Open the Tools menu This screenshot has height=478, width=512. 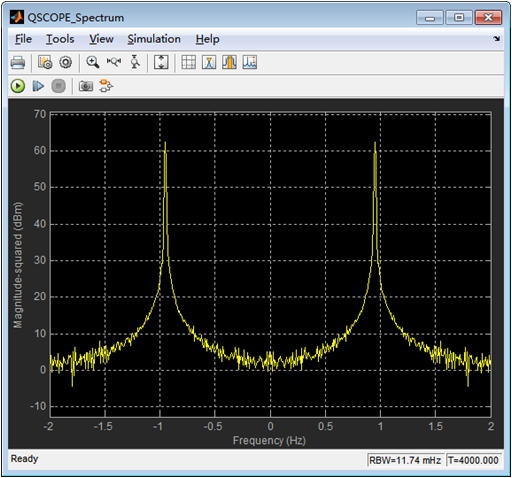point(60,39)
